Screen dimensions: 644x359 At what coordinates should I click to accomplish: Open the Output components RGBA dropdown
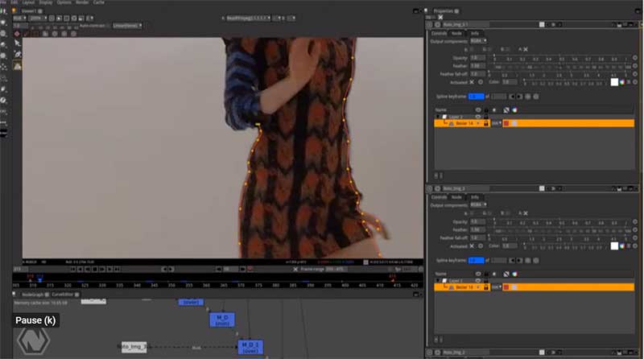tap(479, 41)
